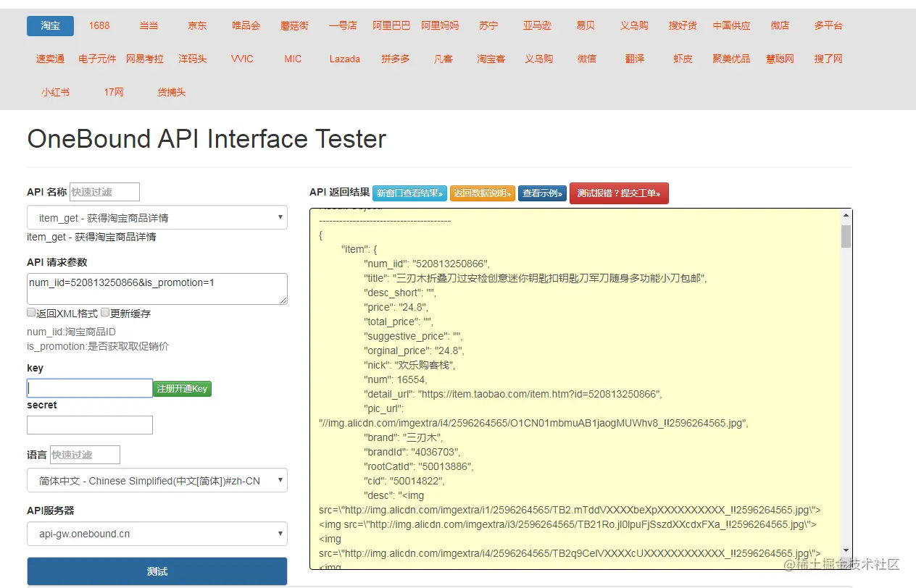
Task: Open the 拼多多 tab
Action: click(x=395, y=59)
